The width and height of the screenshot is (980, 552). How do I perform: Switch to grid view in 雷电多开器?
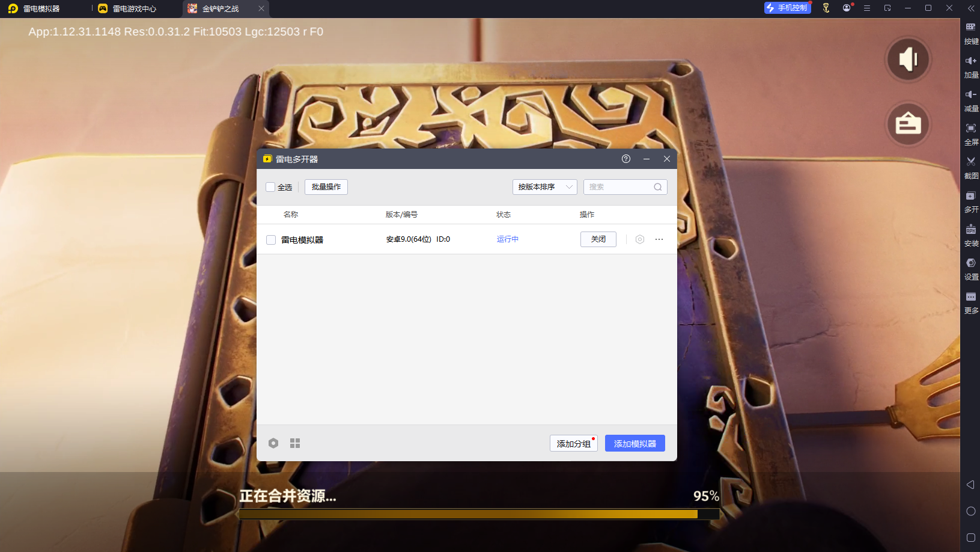pos(295,443)
